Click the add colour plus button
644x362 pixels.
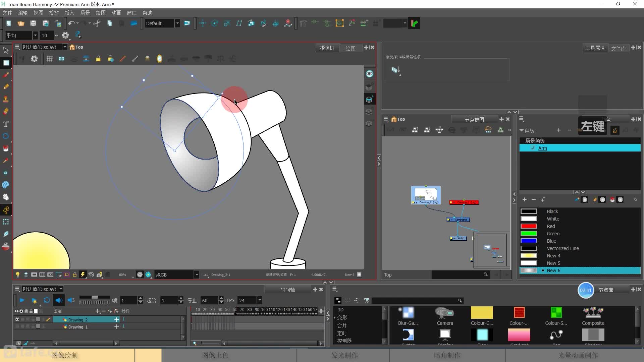(525, 199)
